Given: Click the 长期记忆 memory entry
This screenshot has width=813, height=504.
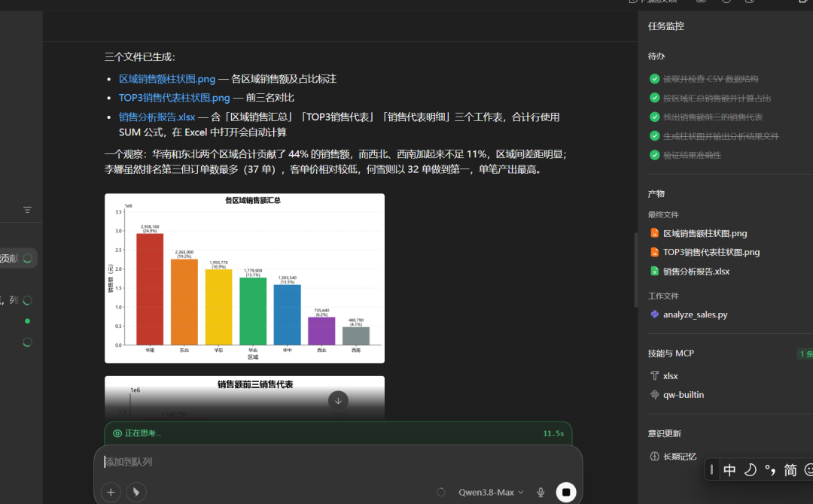Looking at the screenshot, I should tap(679, 457).
